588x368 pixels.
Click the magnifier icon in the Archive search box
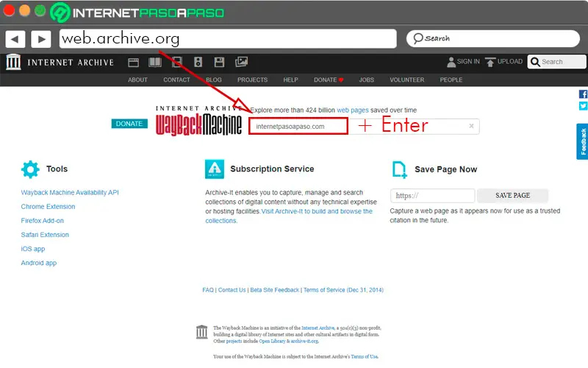coord(535,62)
